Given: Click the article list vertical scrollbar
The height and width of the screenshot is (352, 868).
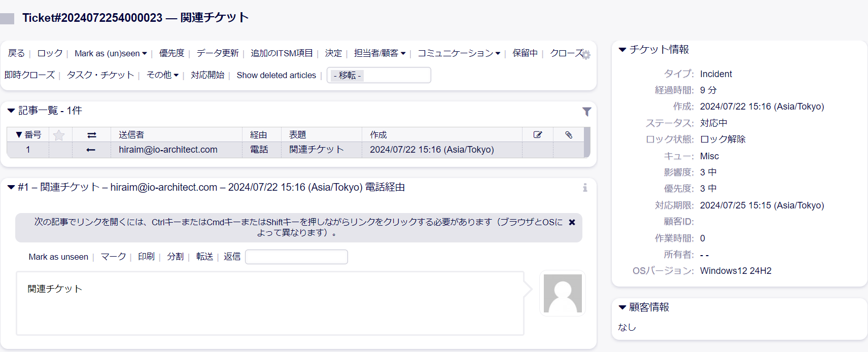Looking at the screenshot, I should pyautogui.click(x=587, y=143).
